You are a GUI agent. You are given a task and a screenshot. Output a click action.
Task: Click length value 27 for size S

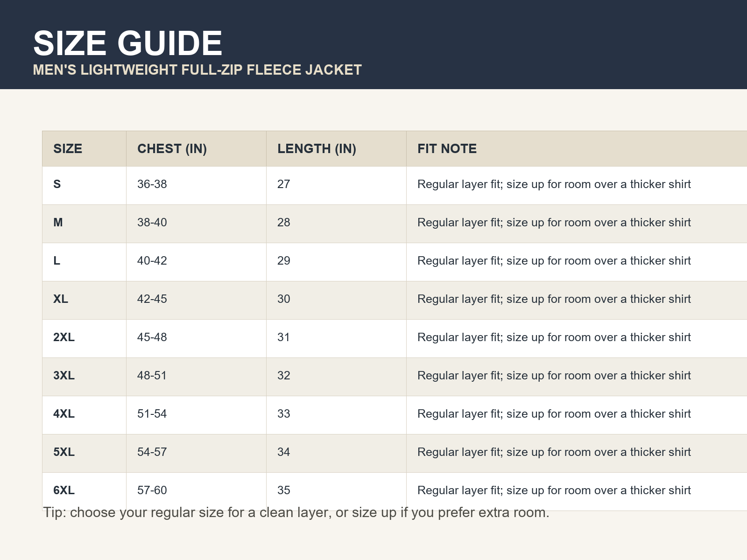coord(284,184)
